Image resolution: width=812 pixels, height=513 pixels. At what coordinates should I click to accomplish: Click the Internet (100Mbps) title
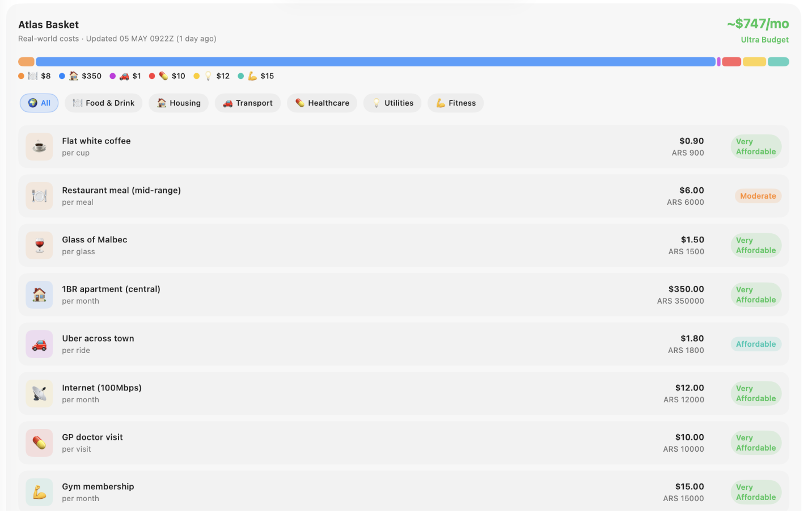tap(102, 388)
